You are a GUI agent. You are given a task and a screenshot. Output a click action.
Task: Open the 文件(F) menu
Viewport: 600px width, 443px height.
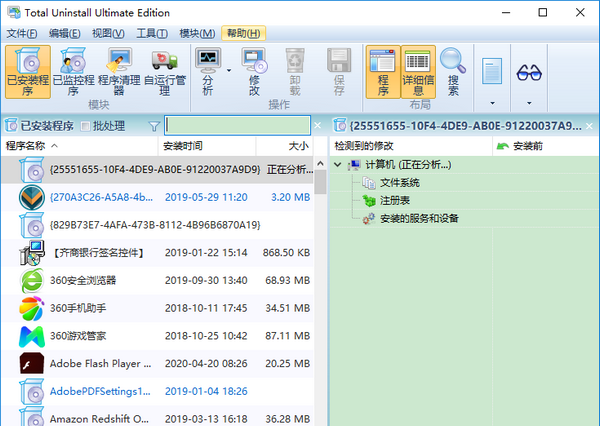click(x=22, y=34)
